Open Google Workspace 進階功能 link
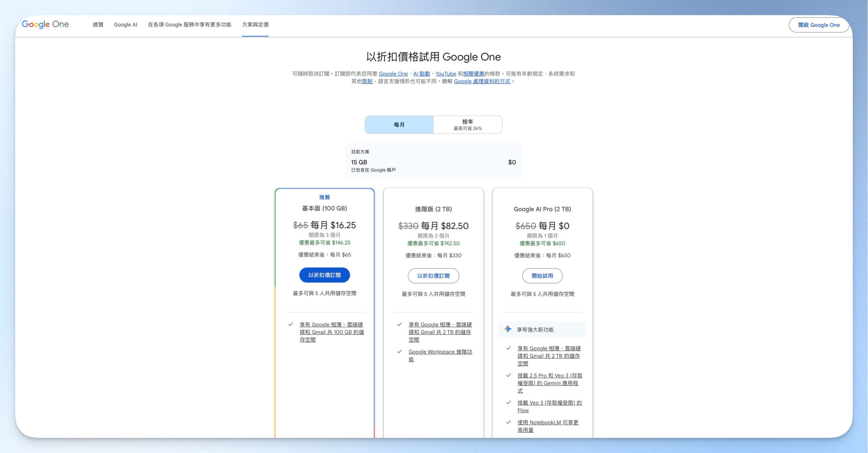Image resolution: width=868 pixels, height=453 pixels. [440, 355]
